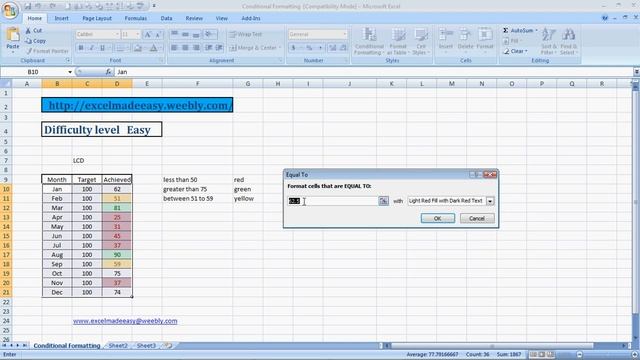Open the Data ribbon tab
Image resolution: width=640 pixels, height=360 pixels.
pyautogui.click(x=166, y=18)
